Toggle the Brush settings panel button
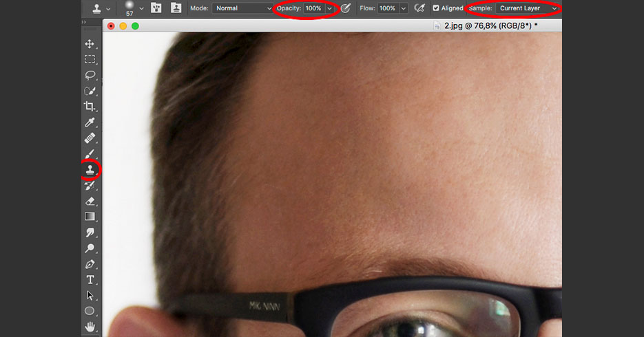644x337 pixels. coord(156,8)
